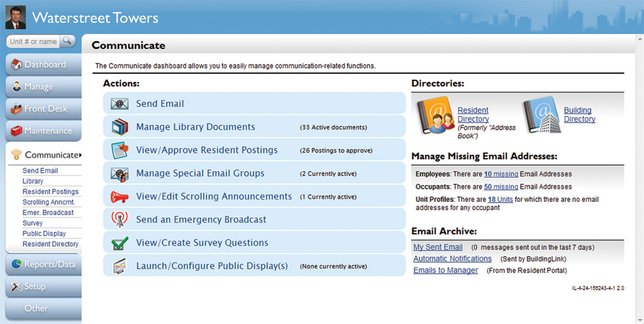The image size is (644, 324).
Task: Click the user profile photo
Action: [16, 17]
